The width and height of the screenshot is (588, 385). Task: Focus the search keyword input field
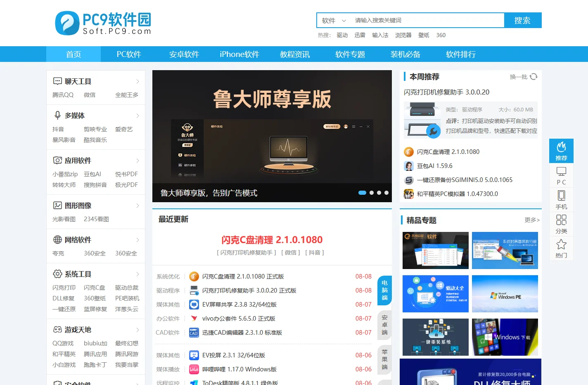427,20
